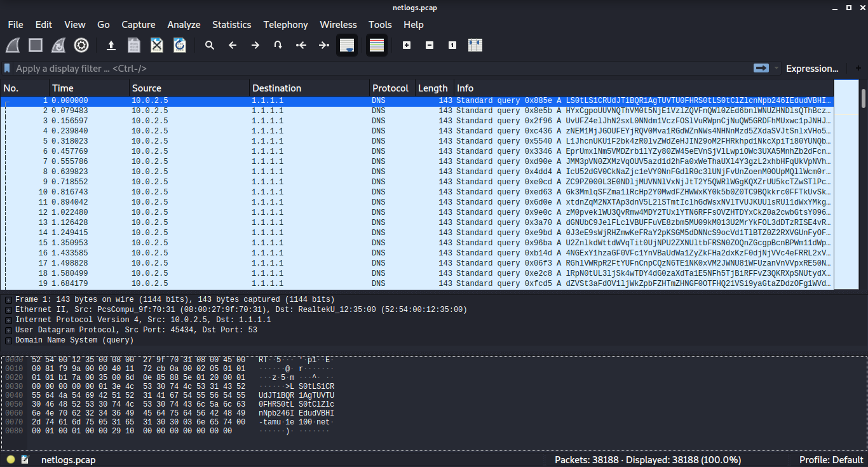
Task: Apply display filter arrow button
Action: (x=761, y=68)
